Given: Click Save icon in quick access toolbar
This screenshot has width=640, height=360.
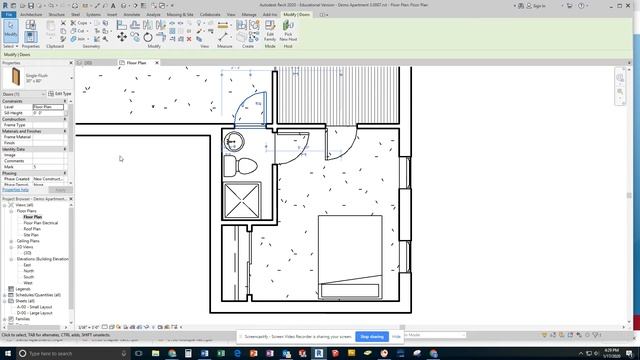Looking at the screenshot, I should [x=31, y=6].
